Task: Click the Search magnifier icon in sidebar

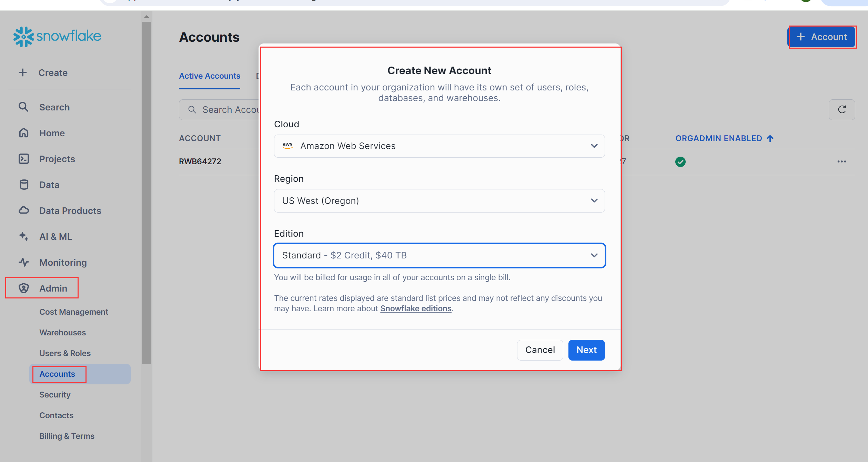Action: point(23,107)
